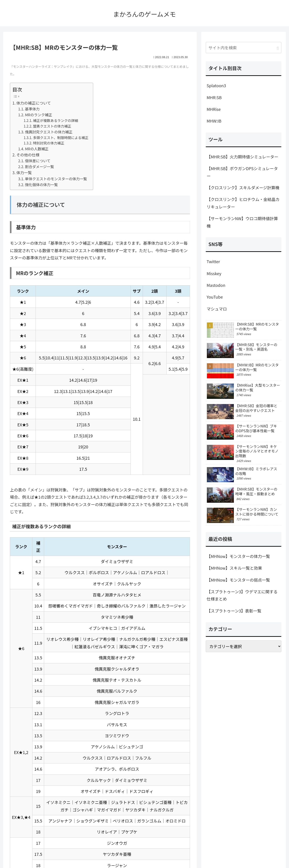Screen dimensions: 289x868
Task: Jump to 1.2.1 補正が複数あるランクの詳細
Action: pos(51,121)
